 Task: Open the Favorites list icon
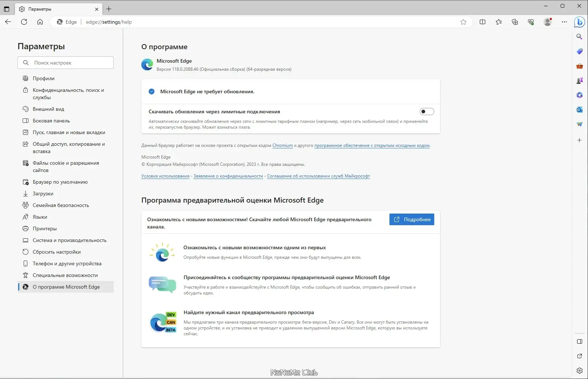(499, 22)
